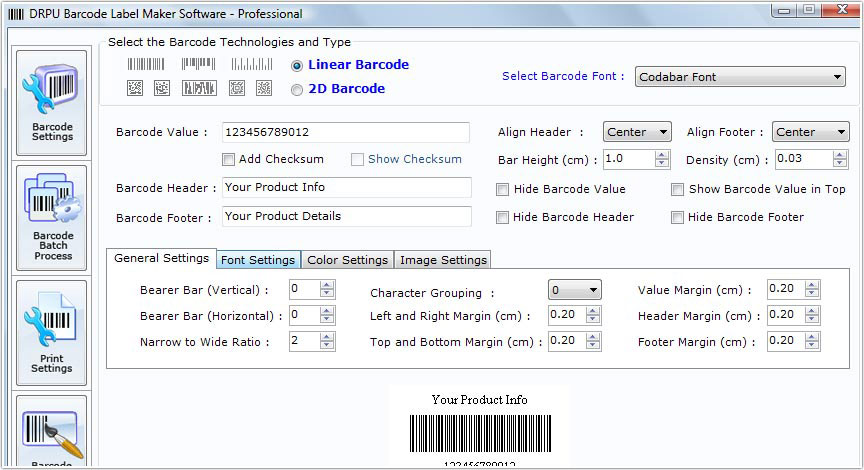Switch to Image Settings tab
Screen dimensions: 864x470
point(443,260)
